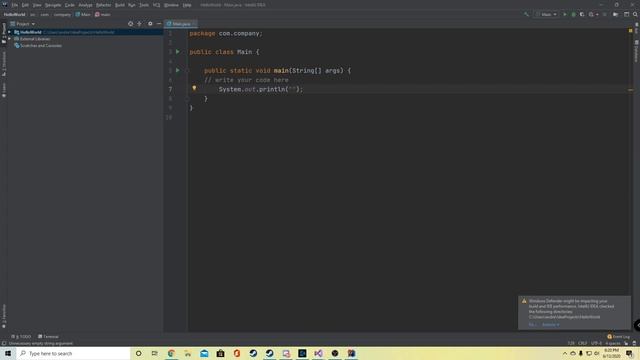Open the Window menu
640x360 pixels.
(171, 5)
